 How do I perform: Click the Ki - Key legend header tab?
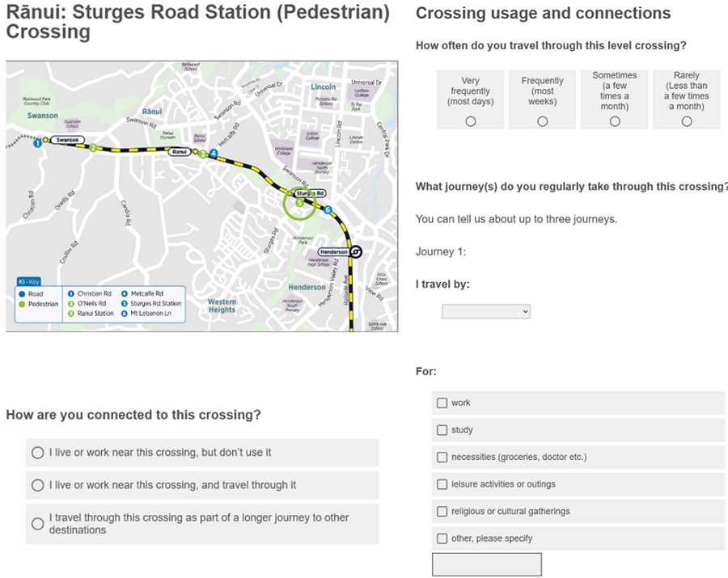point(28,281)
